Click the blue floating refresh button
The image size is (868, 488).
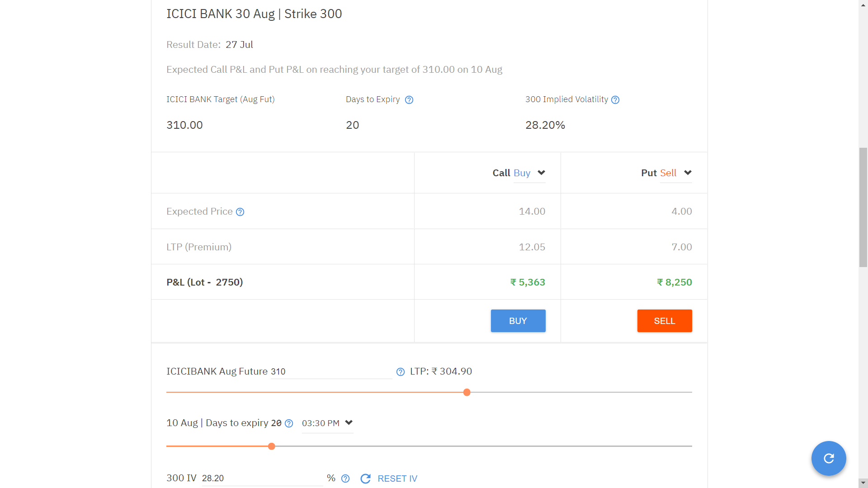click(829, 458)
